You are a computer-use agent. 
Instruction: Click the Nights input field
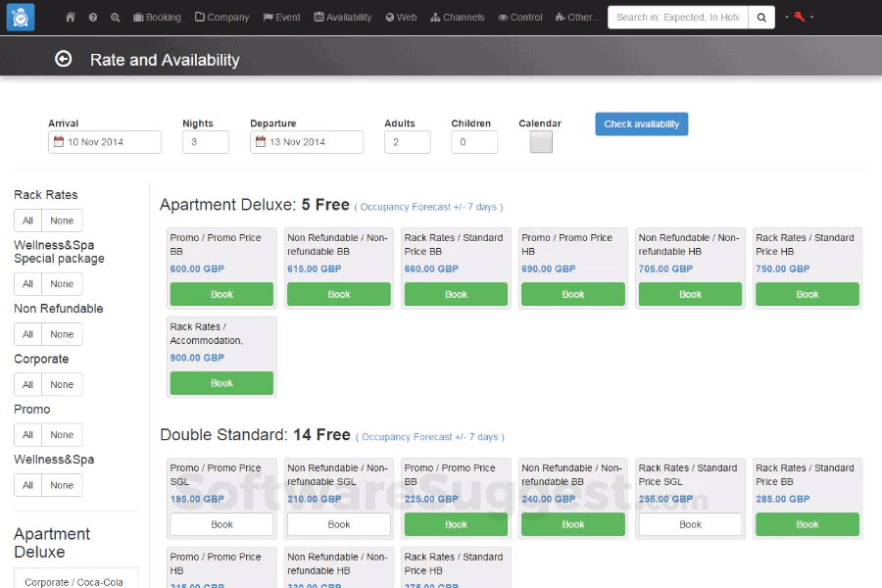click(206, 142)
